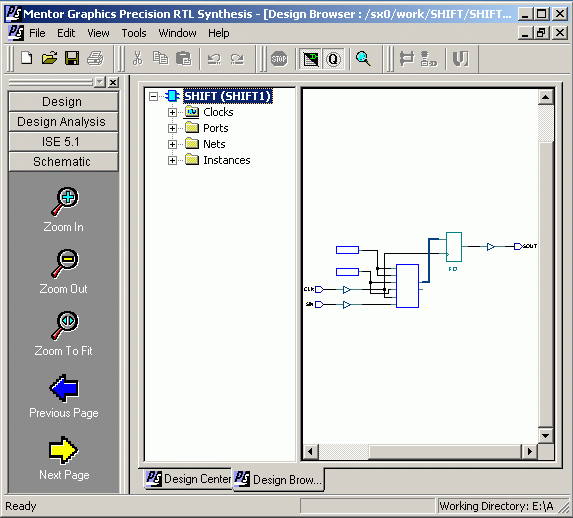The image size is (573, 518).
Task: Open the Window menu
Action: (178, 33)
